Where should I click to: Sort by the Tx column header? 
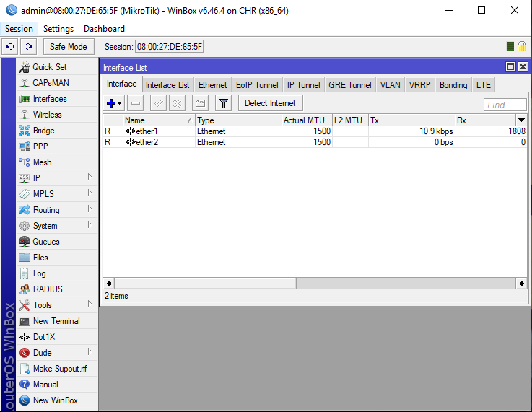click(x=411, y=120)
